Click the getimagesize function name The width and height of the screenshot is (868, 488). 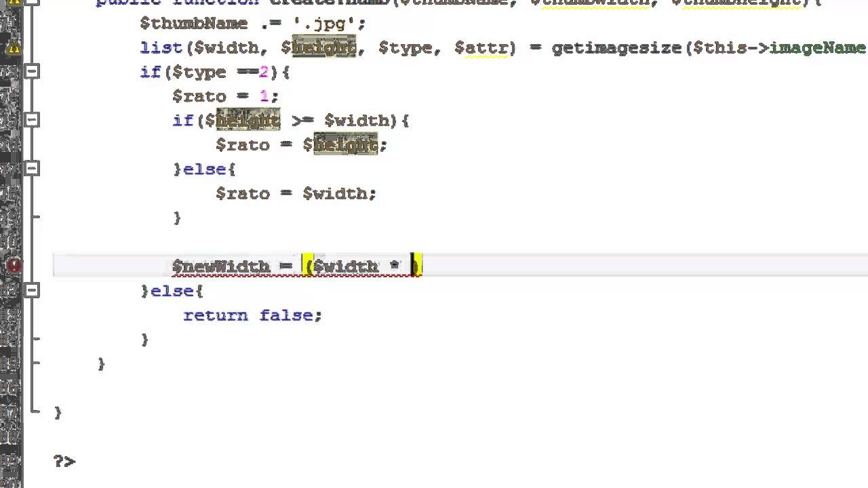pos(616,47)
